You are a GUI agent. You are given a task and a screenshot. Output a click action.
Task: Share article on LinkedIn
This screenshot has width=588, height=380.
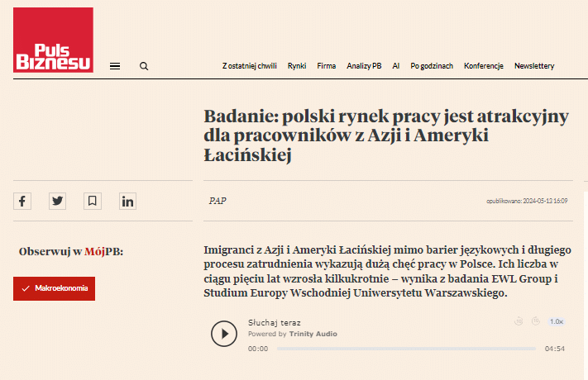[x=127, y=202]
